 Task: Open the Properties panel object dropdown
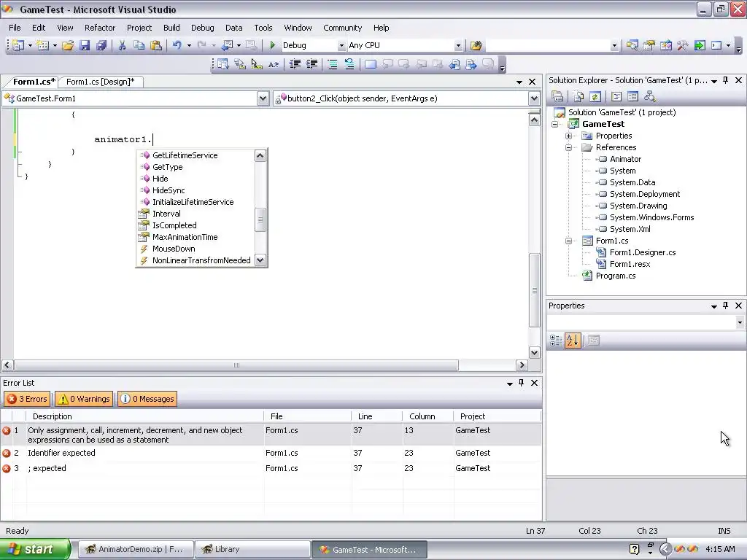740,322
